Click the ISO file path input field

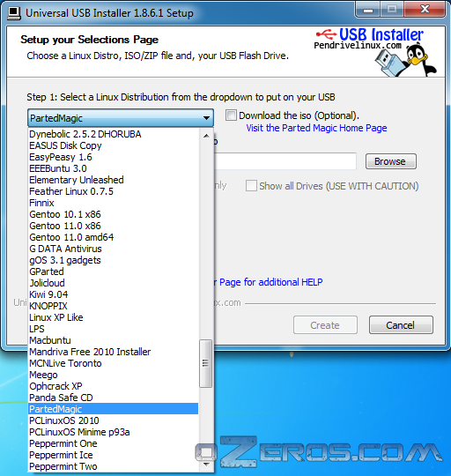285,161
